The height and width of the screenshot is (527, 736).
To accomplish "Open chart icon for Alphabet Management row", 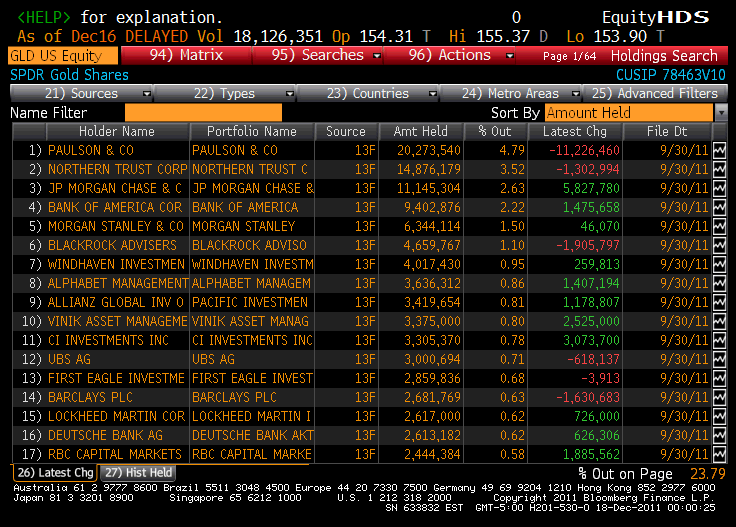I will (x=720, y=283).
